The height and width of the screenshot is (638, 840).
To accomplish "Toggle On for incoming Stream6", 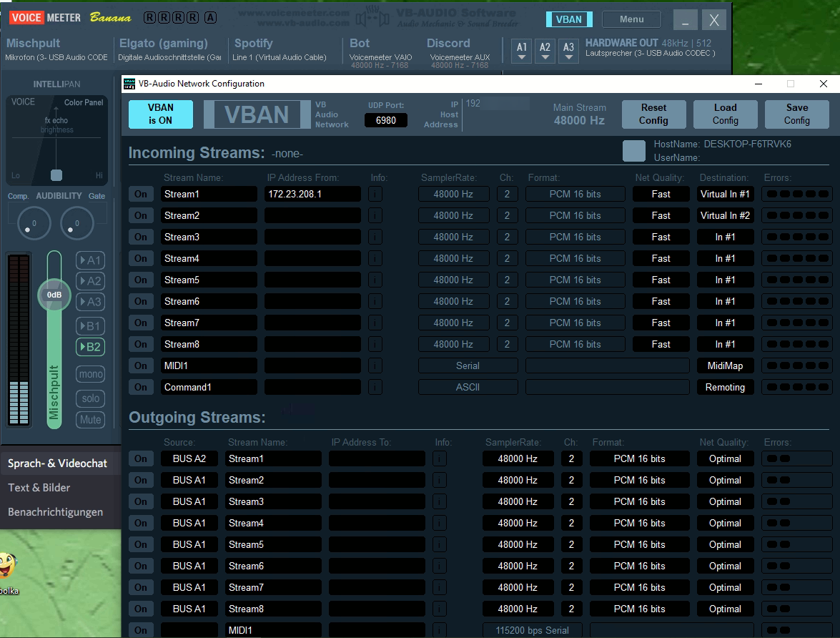I will [141, 301].
